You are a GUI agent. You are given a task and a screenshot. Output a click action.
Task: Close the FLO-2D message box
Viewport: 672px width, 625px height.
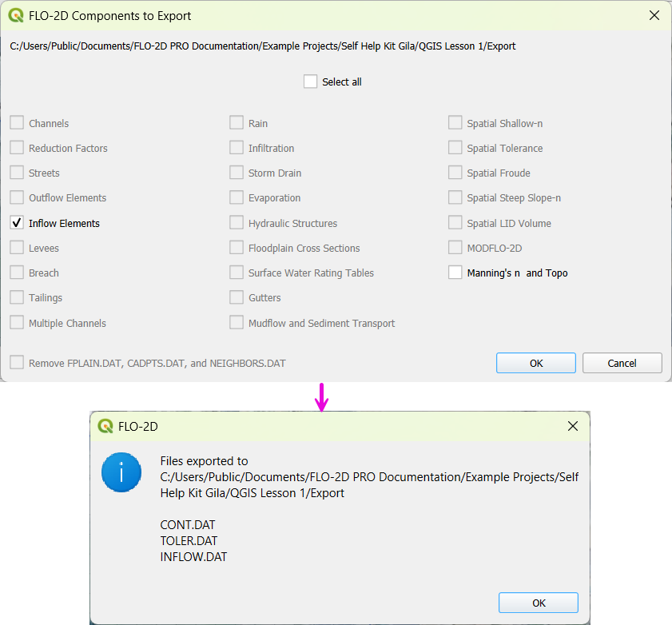(572, 426)
